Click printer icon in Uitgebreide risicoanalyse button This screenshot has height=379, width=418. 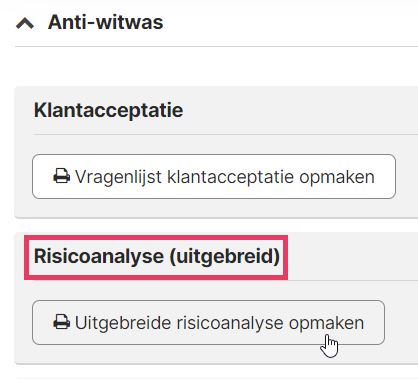62,322
